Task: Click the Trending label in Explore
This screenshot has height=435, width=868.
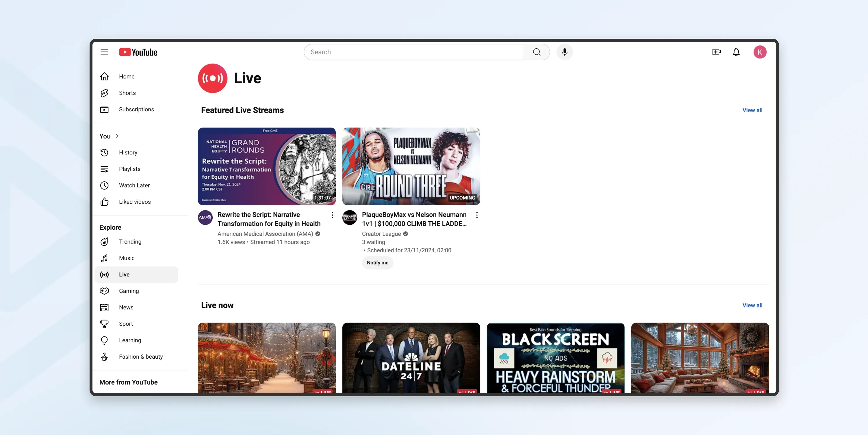Action: [x=130, y=242]
